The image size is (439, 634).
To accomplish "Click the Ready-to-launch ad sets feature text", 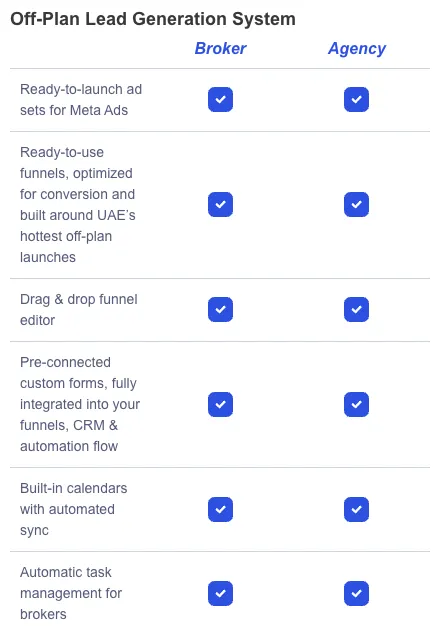I will (81, 99).
